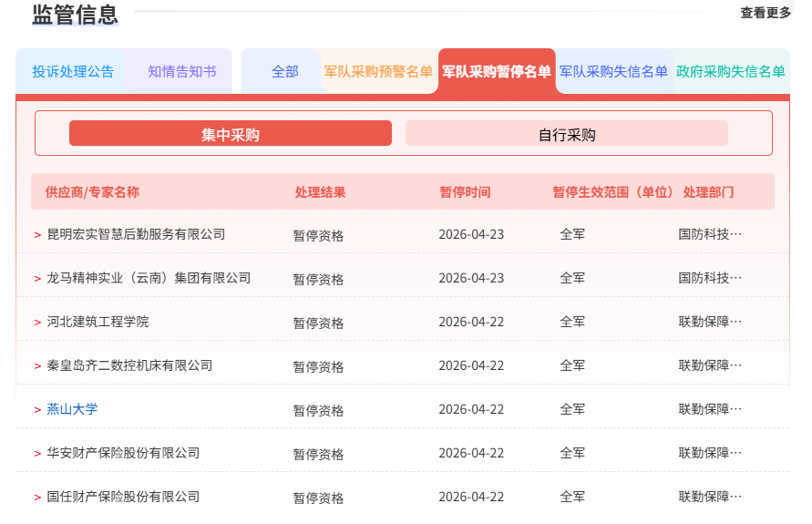Image resolution: width=812 pixels, height=524 pixels.
Task: Click arrow icon before 河北建筑工程学院
Action: click(37, 323)
